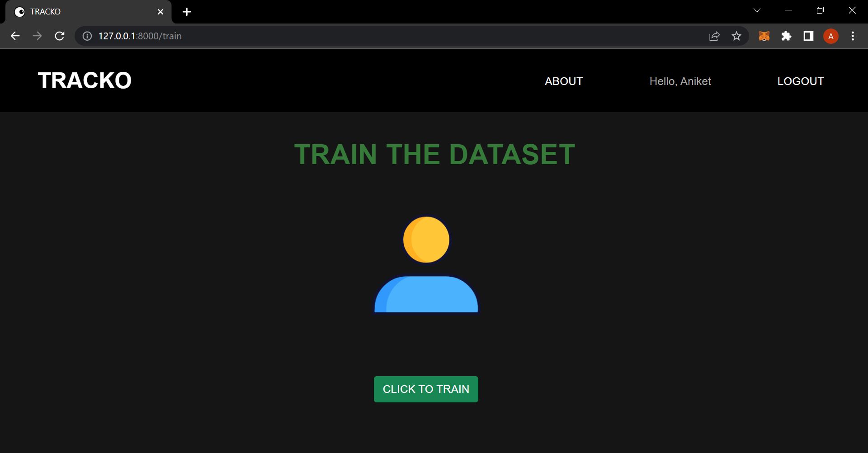The image size is (868, 453).
Task: View site information via the info icon
Action: coord(86,36)
